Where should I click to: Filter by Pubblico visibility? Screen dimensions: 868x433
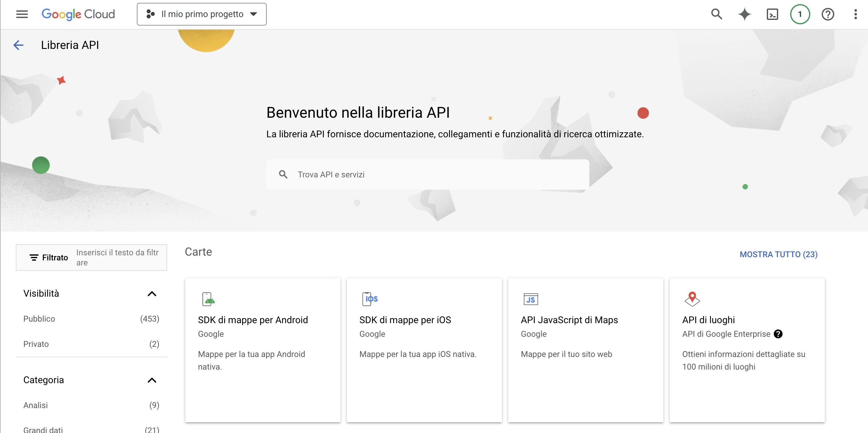39,318
